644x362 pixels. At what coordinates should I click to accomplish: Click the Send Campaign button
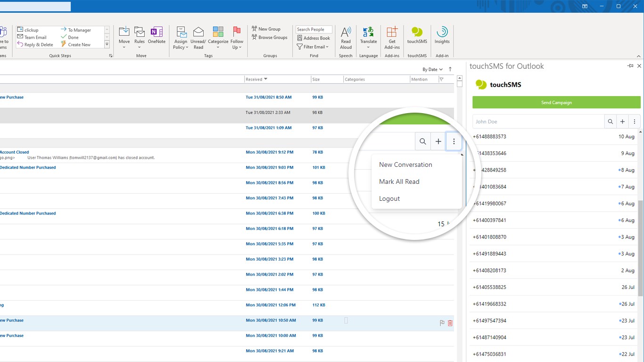pyautogui.click(x=556, y=102)
